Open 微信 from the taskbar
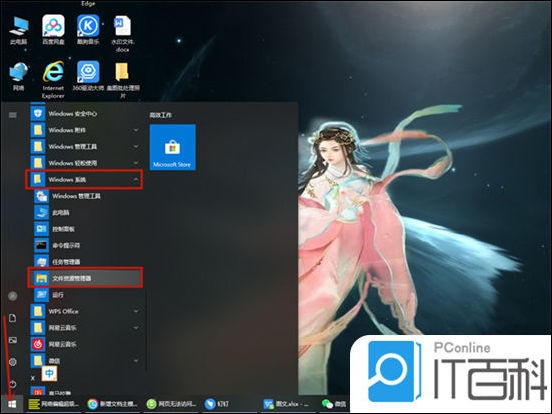The height and width of the screenshot is (414, 552). tap(334, 404)
